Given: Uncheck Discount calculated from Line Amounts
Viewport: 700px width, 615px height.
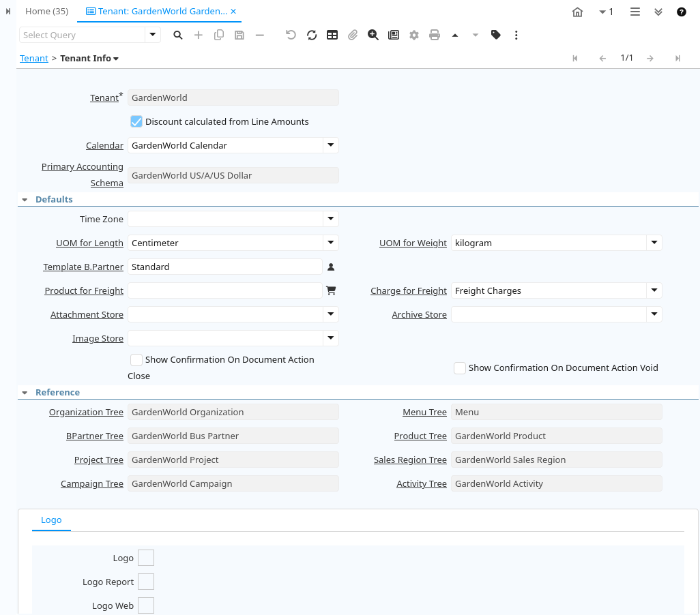Looking at the screenshot, I should click(x=136, y=122).
